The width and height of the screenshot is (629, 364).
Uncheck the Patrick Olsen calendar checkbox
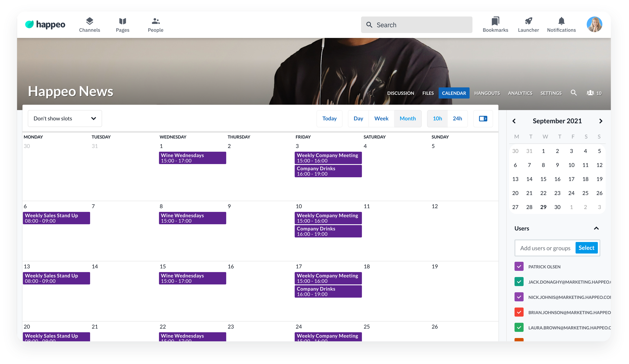(519, 267)
